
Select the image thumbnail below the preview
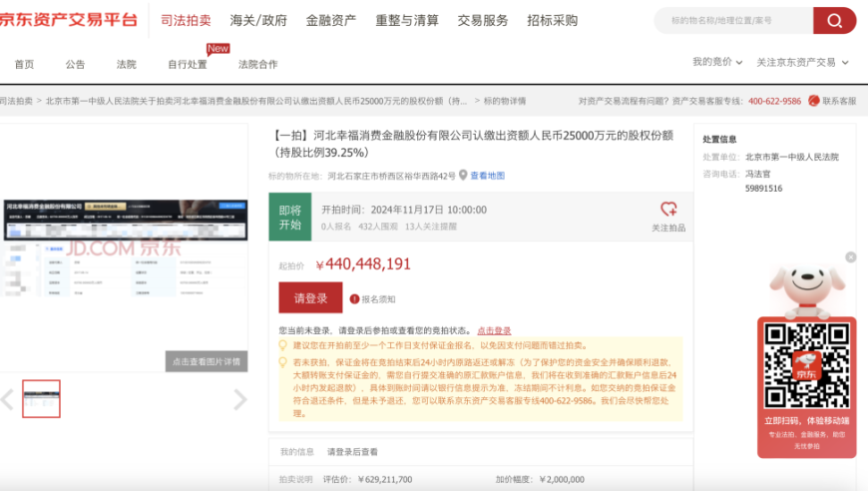[42, 398]
